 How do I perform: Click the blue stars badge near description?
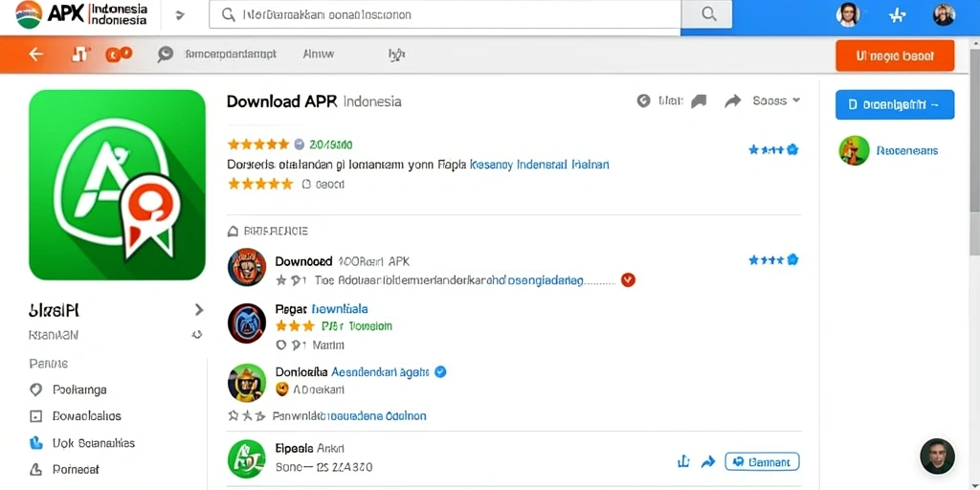[x=773, y=149]
